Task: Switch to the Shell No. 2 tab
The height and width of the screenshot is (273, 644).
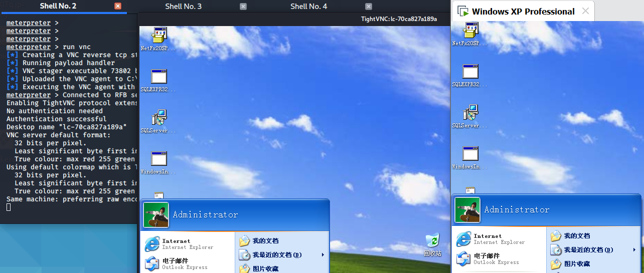Action: [x=58, y=7]
